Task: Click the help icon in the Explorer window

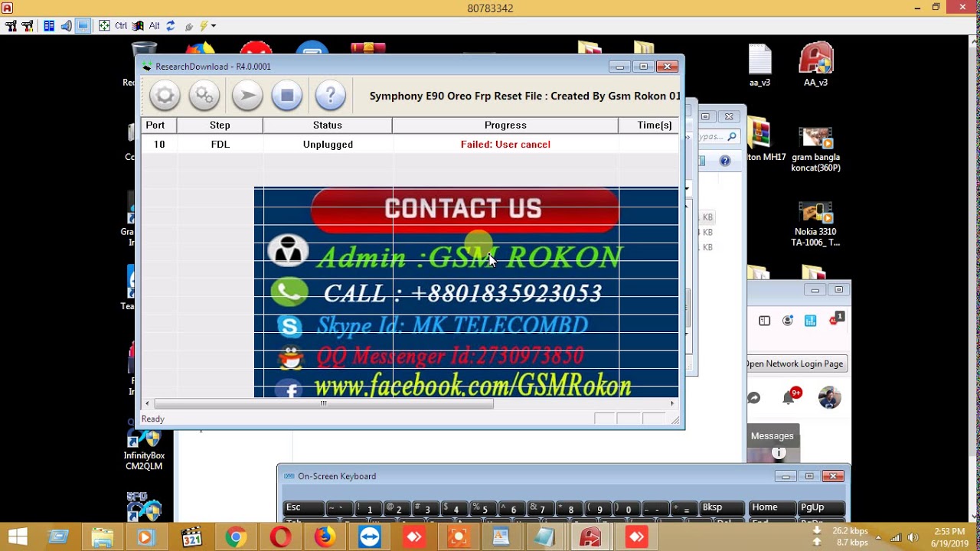Action: [725, 161]
